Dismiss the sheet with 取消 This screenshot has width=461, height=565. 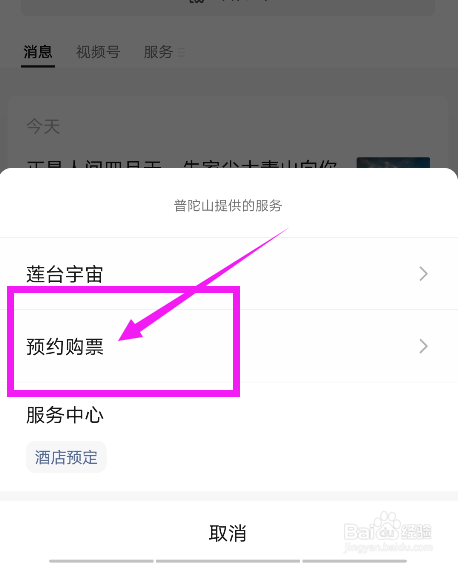click(229, 533)
